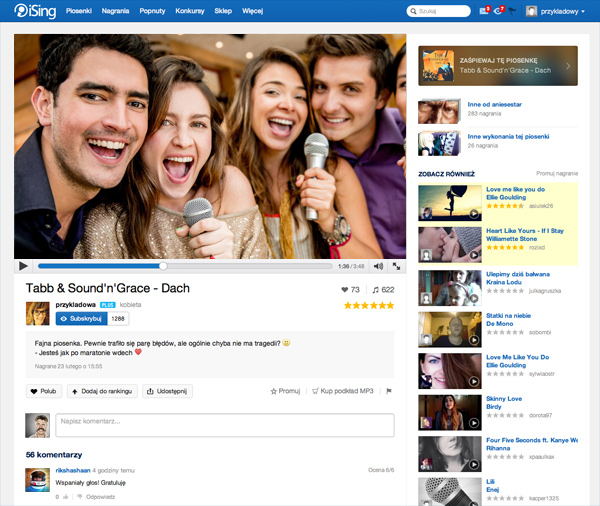Click Dodaj do rankingu button
600x506 pixels.
(102, 391)
